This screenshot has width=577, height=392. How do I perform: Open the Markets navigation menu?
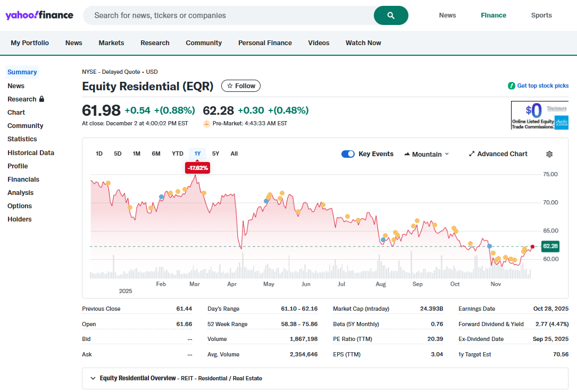pos(111,43)
